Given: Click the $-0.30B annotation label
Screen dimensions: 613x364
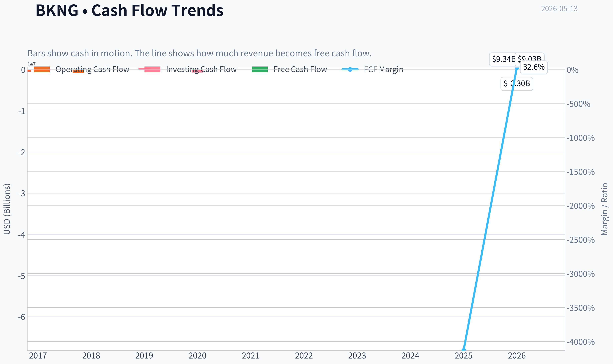Looking at the screenshot, I should click(517, 84).
